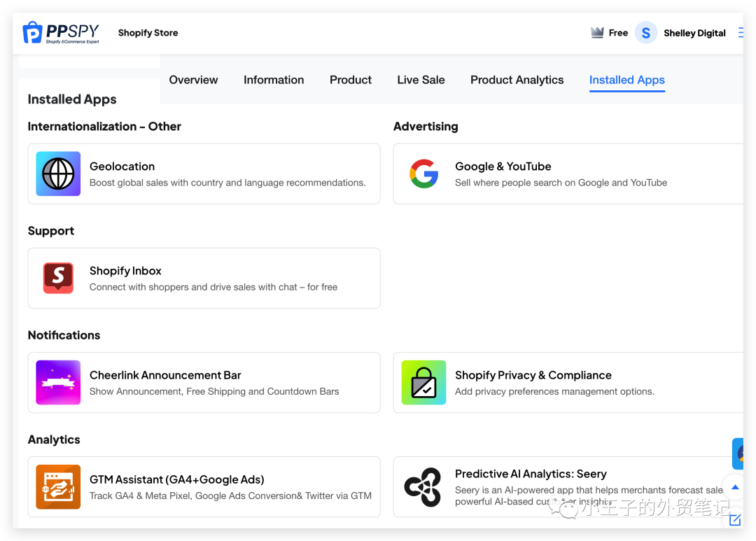Click 'Show Announcement, Free Shipping' description
Viewport: 756px width, 541px height.
pyautogui.click(x=214, y=391)
